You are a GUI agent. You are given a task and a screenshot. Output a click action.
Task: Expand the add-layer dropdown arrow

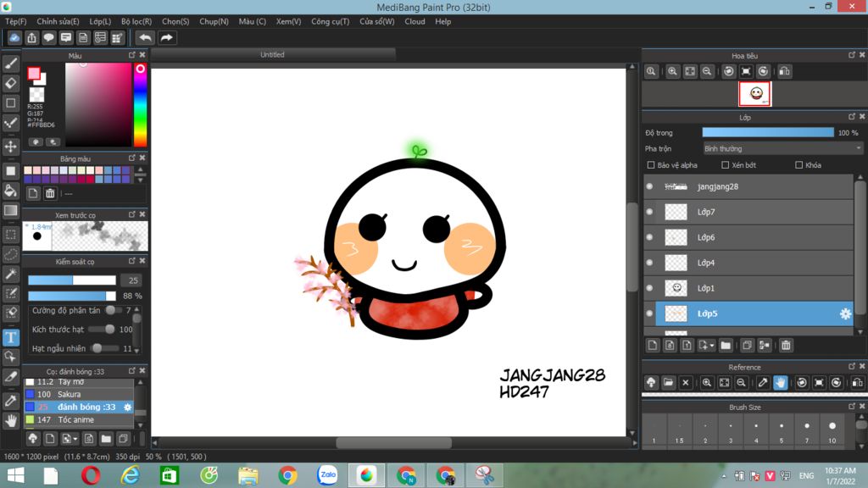tap(711, 346)
